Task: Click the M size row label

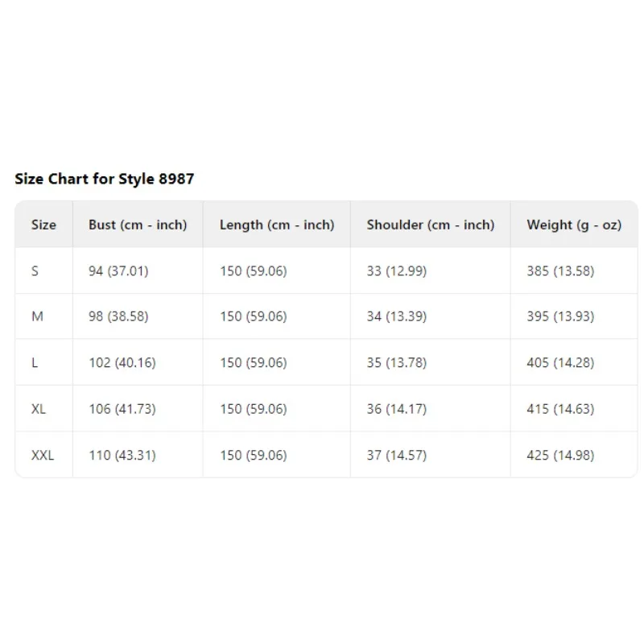Action: coord(37,316)
